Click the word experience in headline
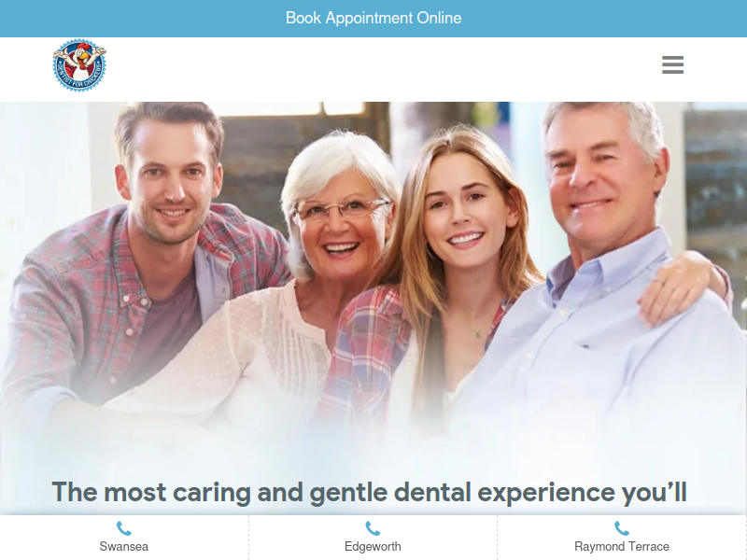 click(546, 493)
